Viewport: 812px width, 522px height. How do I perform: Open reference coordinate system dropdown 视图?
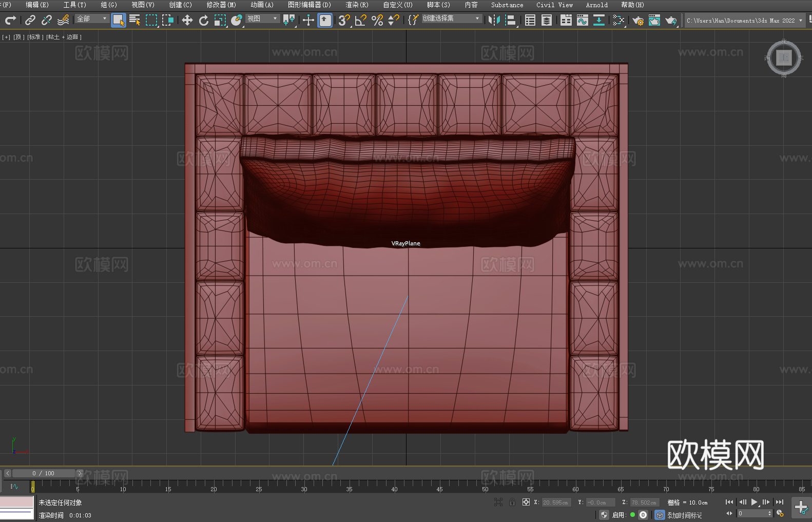(262, 19)
